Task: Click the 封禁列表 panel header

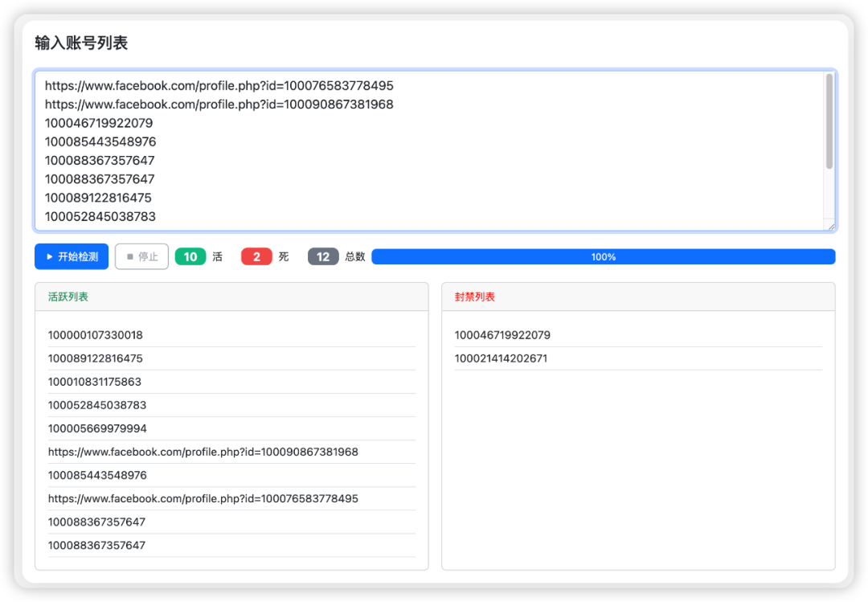Action: click(638, 297)
